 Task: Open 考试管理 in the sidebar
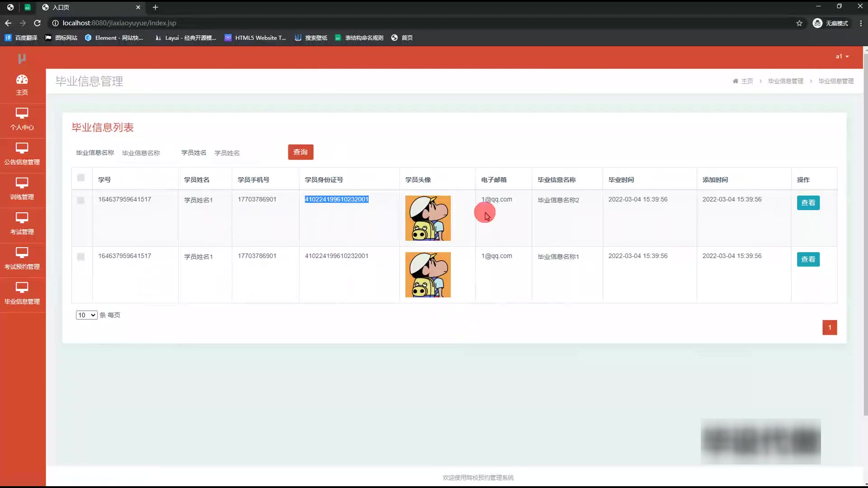(22, 224)
